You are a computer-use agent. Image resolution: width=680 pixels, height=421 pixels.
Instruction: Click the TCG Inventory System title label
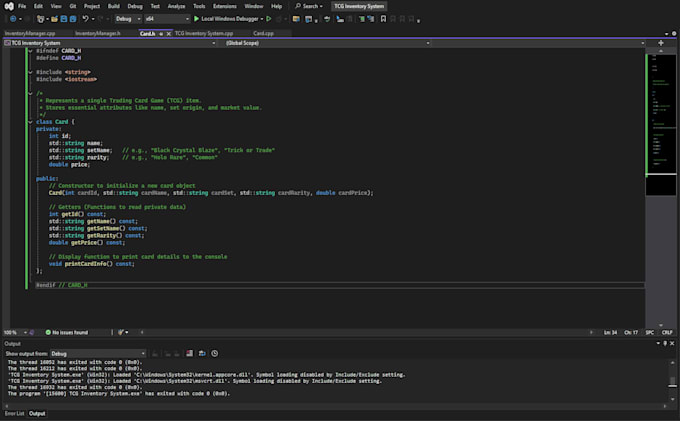[x=359, y=6]
